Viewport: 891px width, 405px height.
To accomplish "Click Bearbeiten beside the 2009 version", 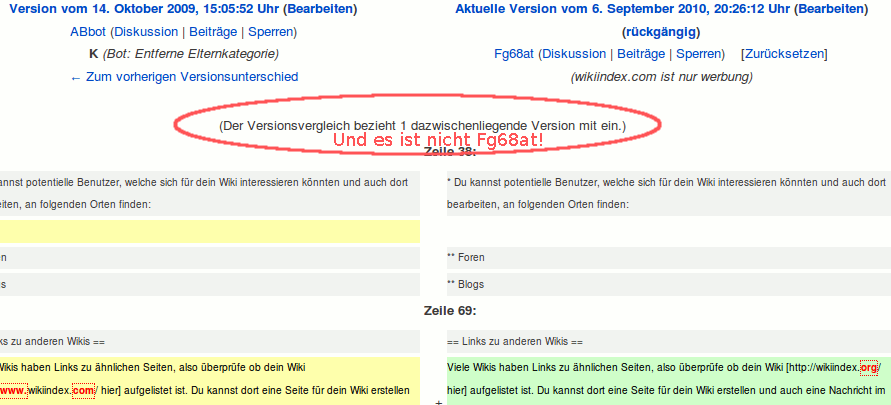I will pyautogui.click(x=320, y=9).
